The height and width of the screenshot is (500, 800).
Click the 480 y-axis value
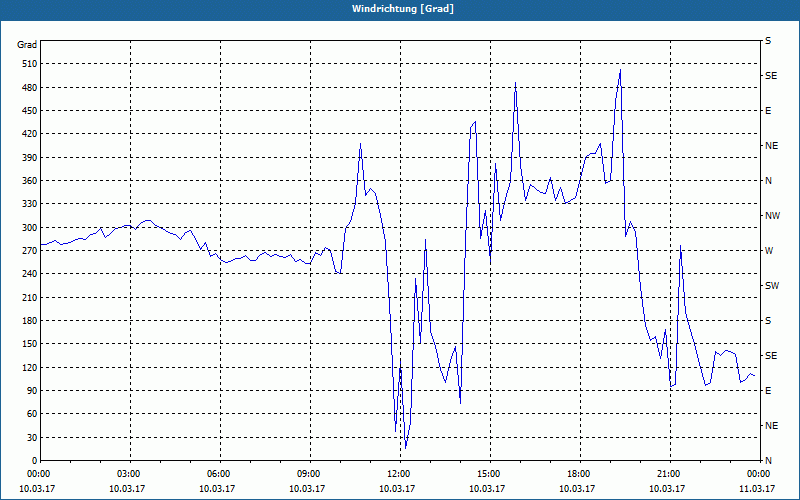click(30, 87)
